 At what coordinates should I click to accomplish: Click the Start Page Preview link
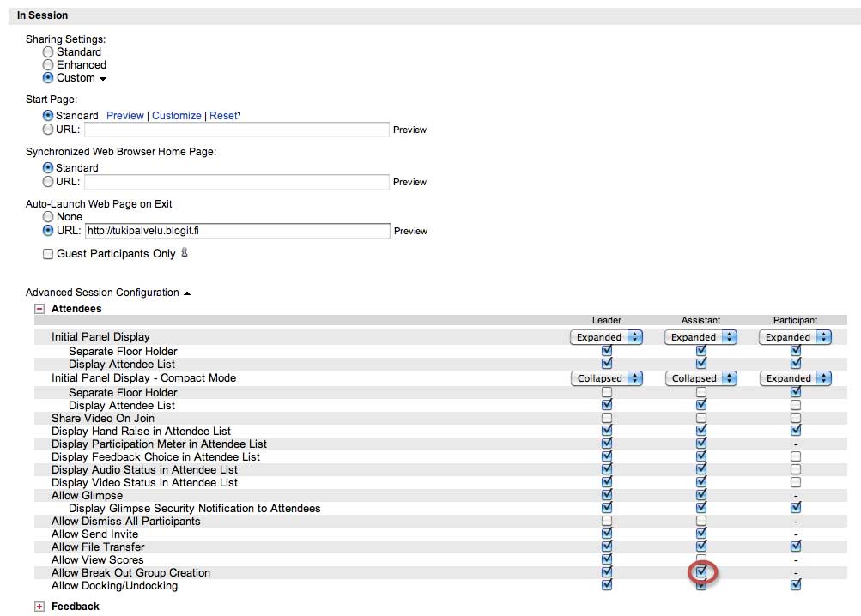point(125,116)
